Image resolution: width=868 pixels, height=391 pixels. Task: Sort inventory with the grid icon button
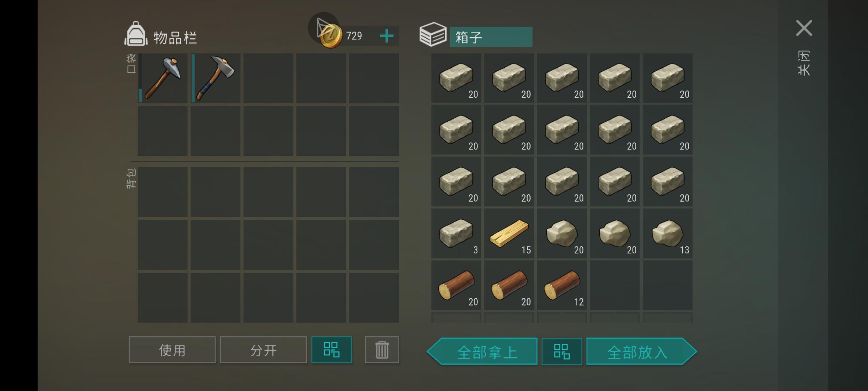pos(332,350)
